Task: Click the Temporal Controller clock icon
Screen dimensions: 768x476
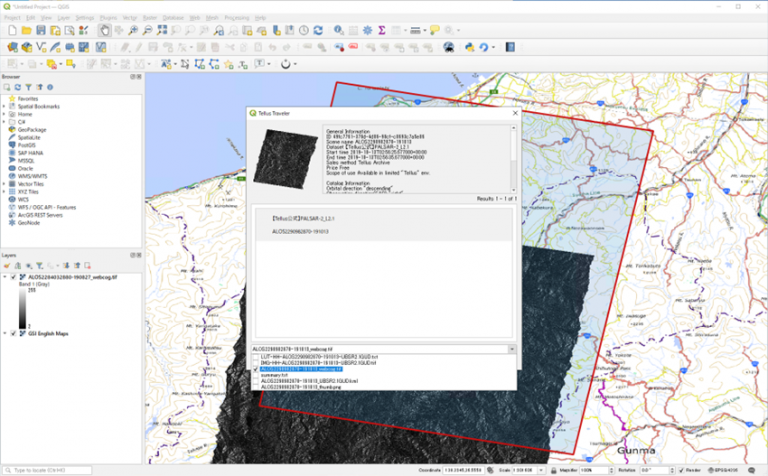Action: click(304, 30)
